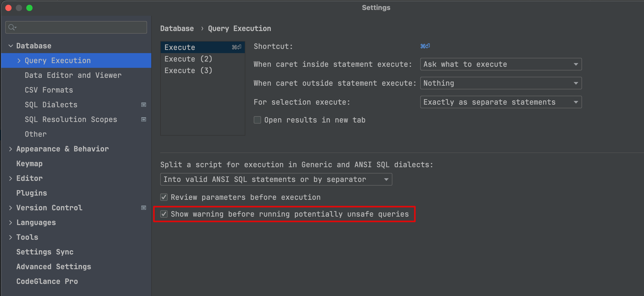Click the search icon in settings sidebar
Image resolution: width=644 pixels, height=296 pixels.
pyautogui.click(x=12, y=28)
